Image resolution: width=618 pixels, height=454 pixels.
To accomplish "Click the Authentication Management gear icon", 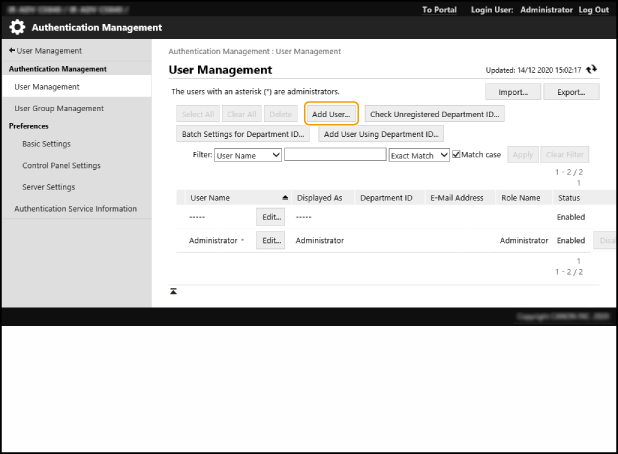I will tap(17, 27).
